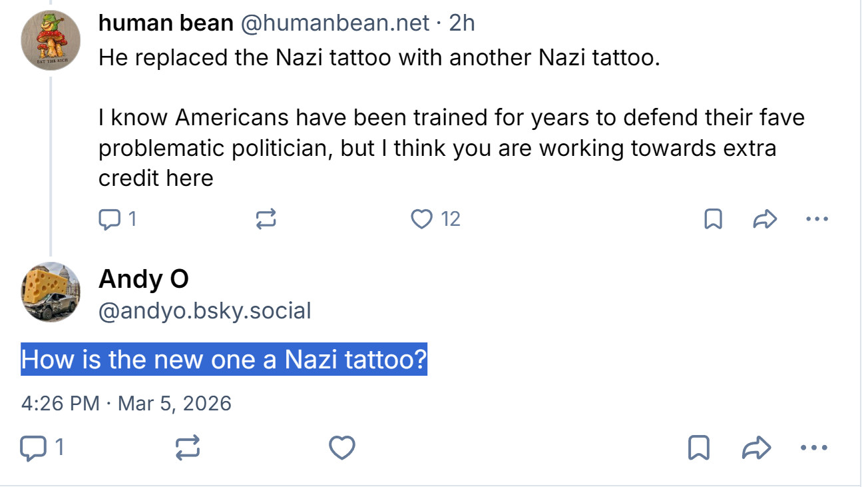Reply to Andy O's post
868x487 pixels.
click(x=32, y=448)
